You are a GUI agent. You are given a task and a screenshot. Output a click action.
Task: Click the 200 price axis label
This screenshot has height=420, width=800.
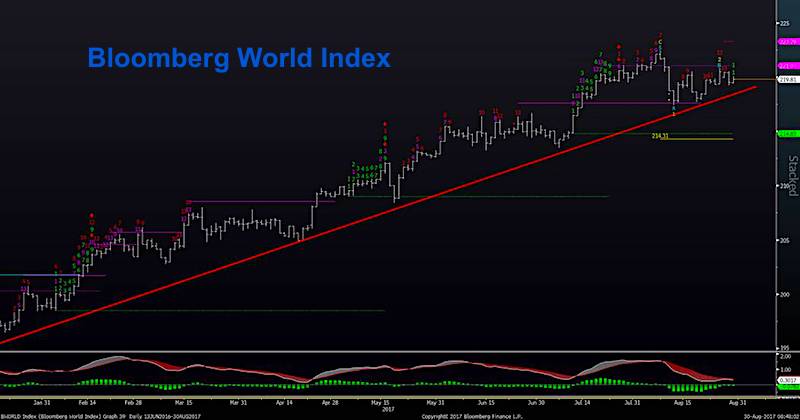tap(784, 294)
